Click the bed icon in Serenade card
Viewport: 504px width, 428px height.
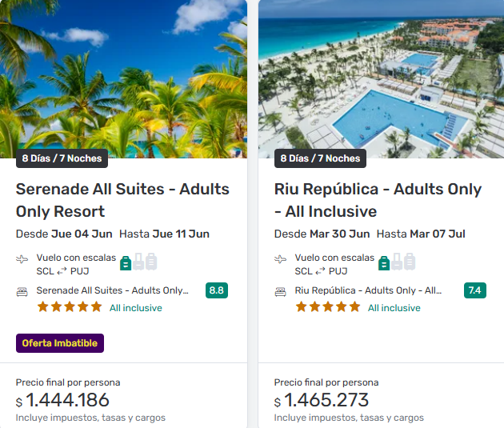pyautogui.click(x=22, y=291)
